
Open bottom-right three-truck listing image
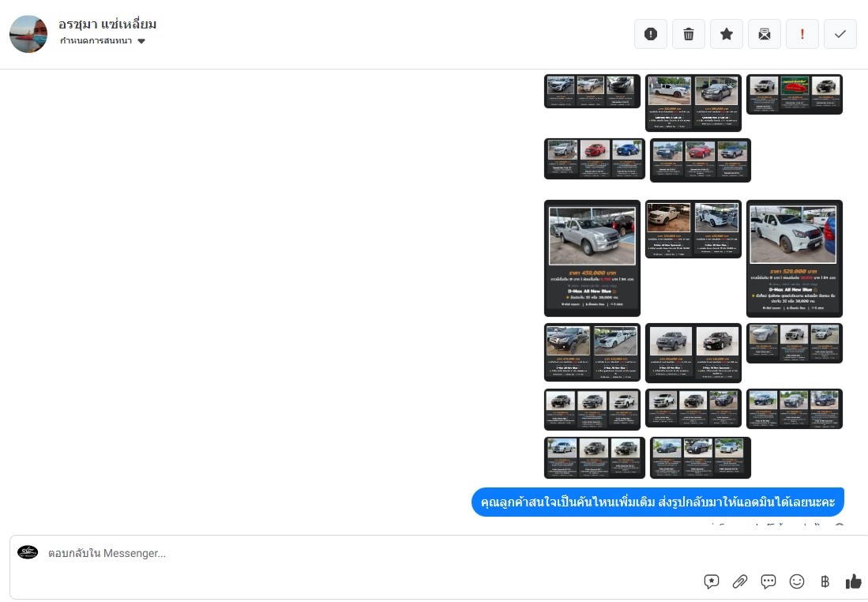(x=701, y=457)
